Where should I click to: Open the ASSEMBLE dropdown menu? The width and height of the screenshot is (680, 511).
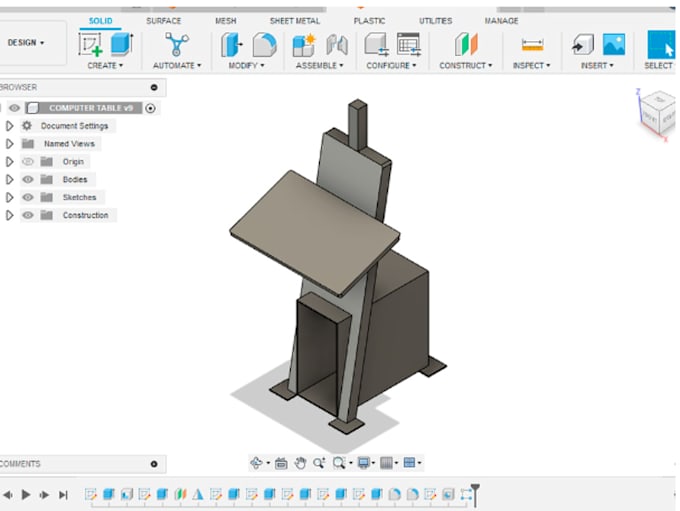[320, 66]
